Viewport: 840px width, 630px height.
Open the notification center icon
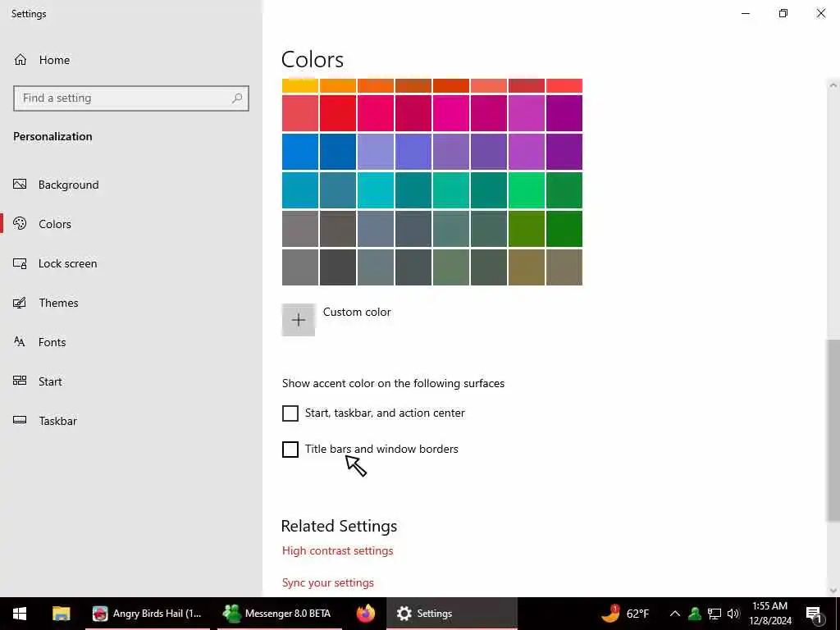815,614
